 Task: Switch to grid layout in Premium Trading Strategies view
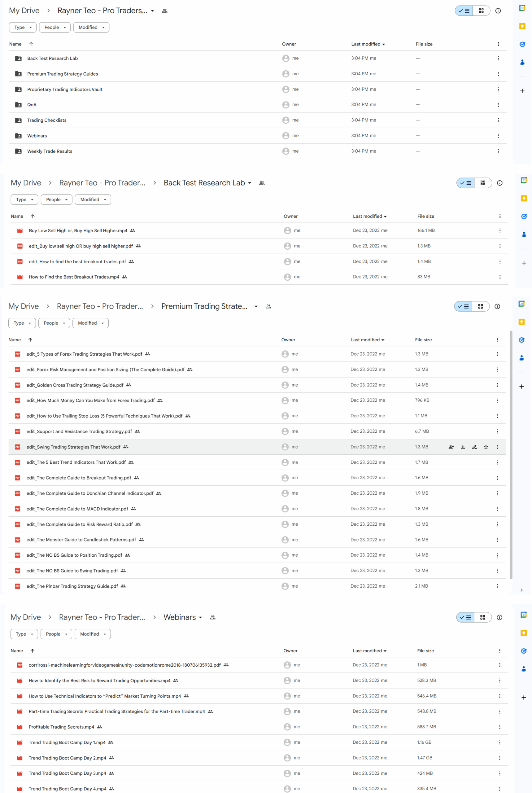coord(480,306)
